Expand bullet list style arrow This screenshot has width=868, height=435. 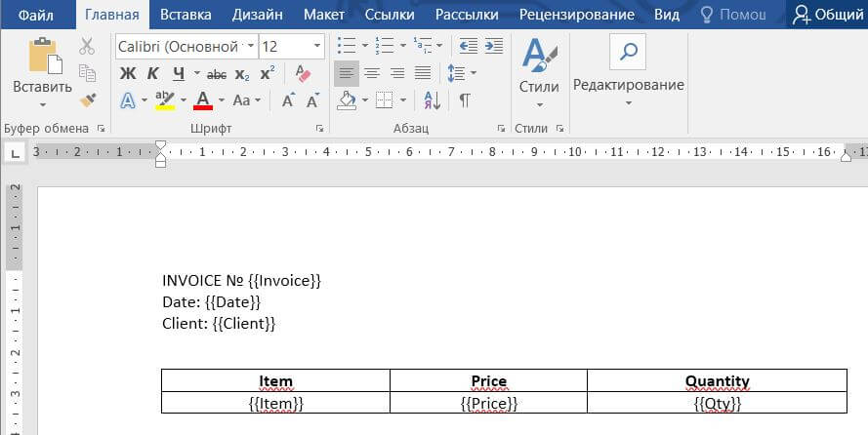click(x=365, y=46)
